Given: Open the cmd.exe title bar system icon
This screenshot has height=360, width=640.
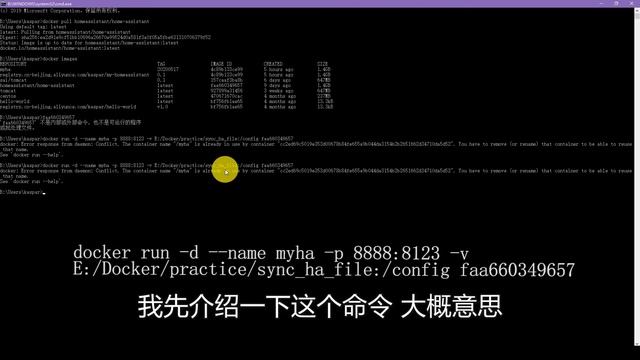Looking at the screenshot, I should pyautogui.click(x=3, y=3).
